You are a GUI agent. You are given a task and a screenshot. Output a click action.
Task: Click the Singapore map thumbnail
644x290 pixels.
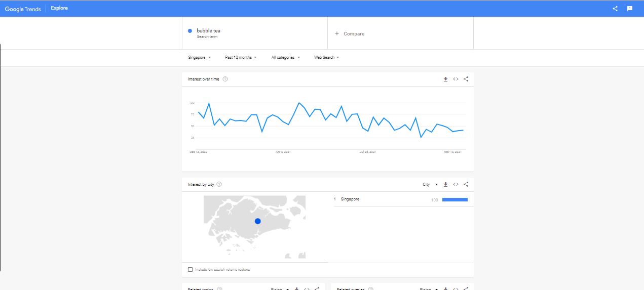pyautogui.click(x=255, y=228)
